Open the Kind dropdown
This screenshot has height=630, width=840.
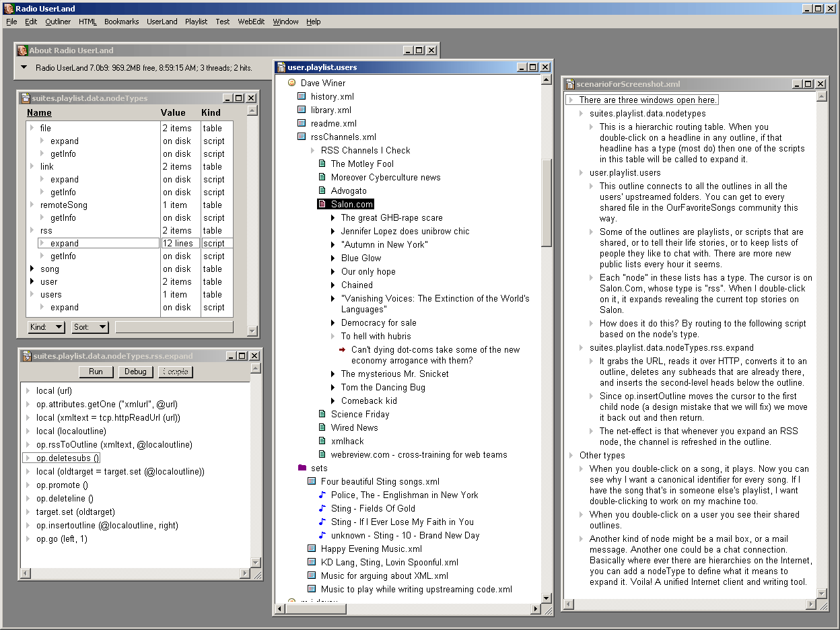(46, 327)
